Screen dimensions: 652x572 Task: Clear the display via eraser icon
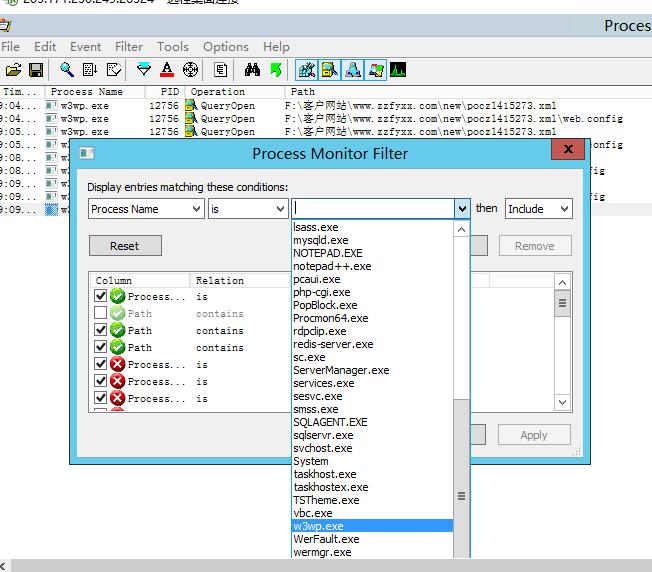pyautogui.click(x=114, y=70)
